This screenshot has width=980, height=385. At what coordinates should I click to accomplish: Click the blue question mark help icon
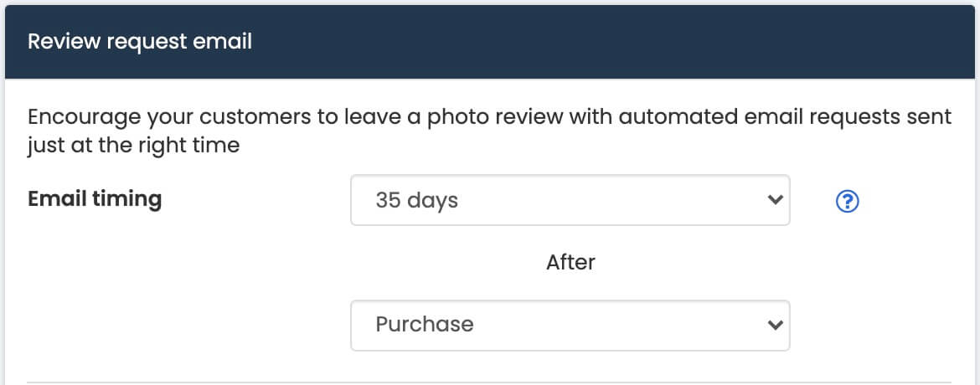[847, 201]
